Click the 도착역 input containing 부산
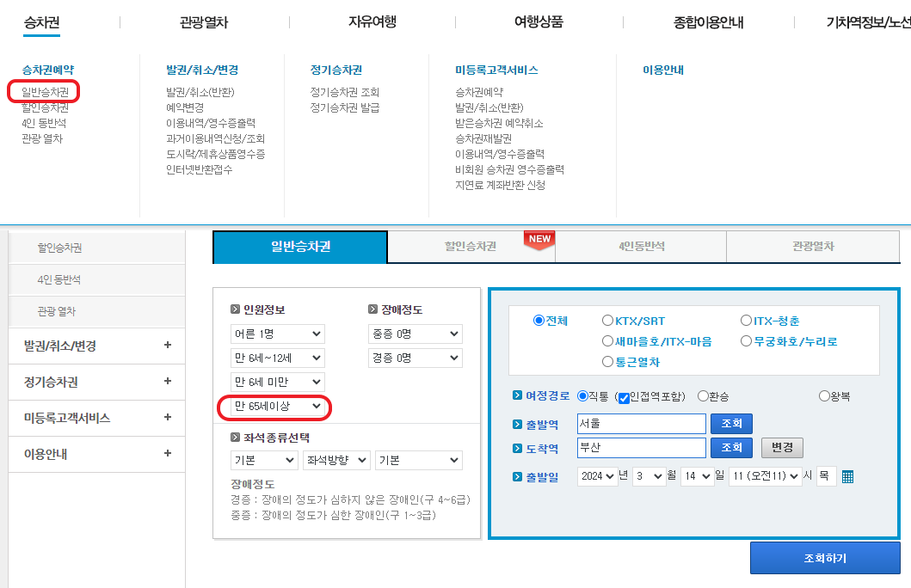This screenshot has width=911, height=588. 642,448
